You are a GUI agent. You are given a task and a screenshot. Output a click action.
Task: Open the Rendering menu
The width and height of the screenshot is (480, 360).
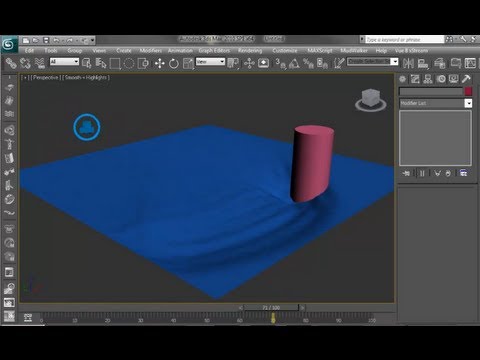[x=250, y=51]
